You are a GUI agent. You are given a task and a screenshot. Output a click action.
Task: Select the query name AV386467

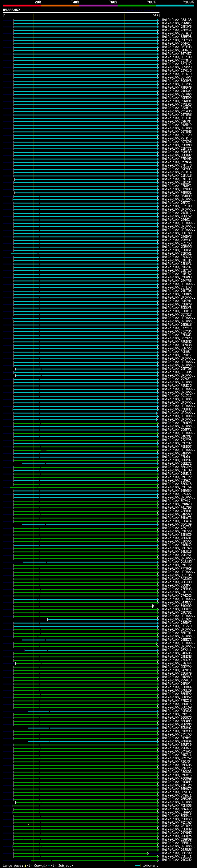point(11,10)
